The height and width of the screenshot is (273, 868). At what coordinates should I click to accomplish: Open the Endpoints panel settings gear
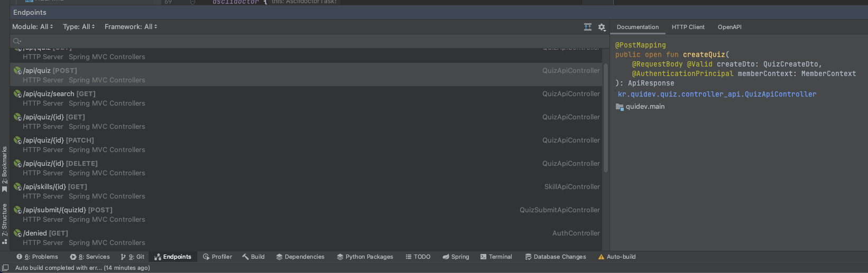tap(602, 27)
